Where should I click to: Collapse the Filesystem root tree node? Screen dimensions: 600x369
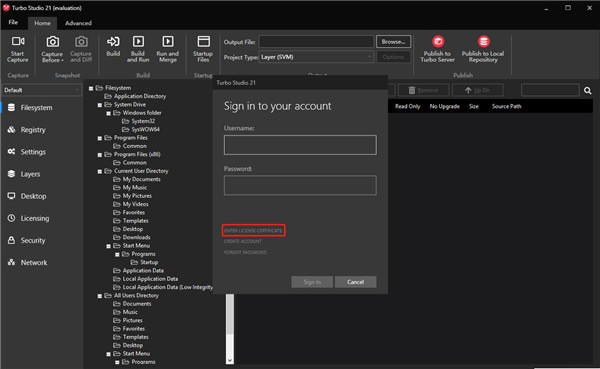pyautogui.click(x=91, y=88)
